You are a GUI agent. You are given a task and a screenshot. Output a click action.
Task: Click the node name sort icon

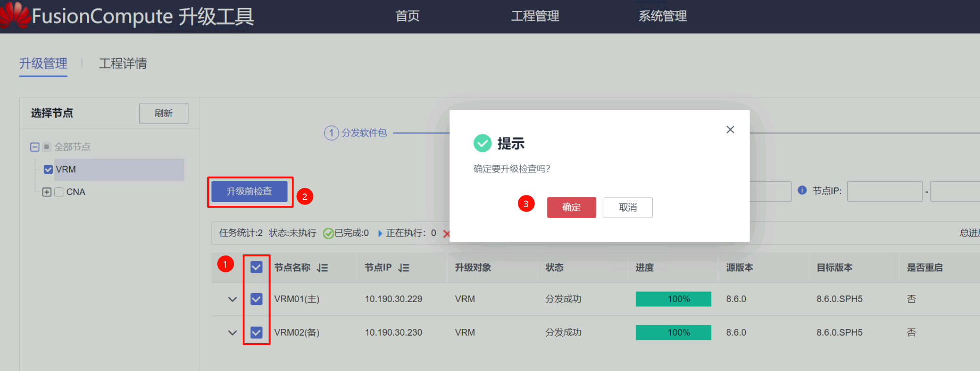322,268
